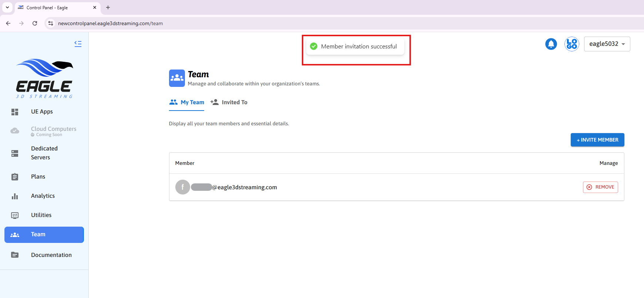Click the Invite Member button
Screen dimensions: 644x298
click(x=597, y=140)
